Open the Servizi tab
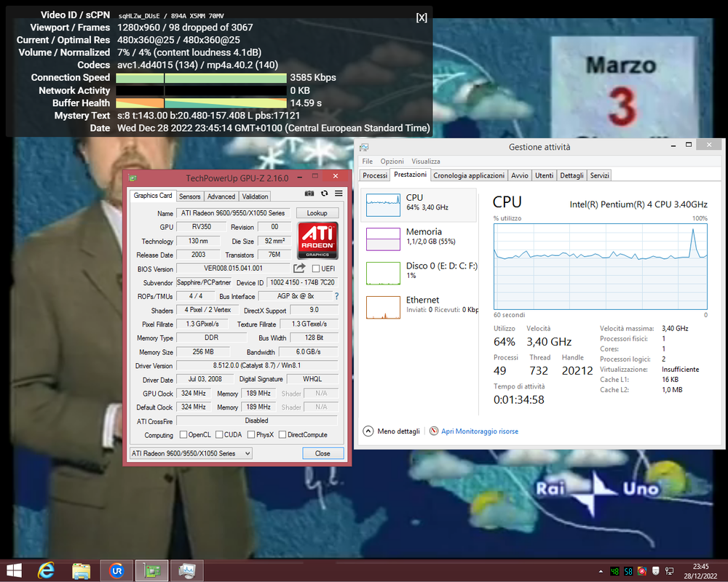The image size is (728, 582). 599,175
